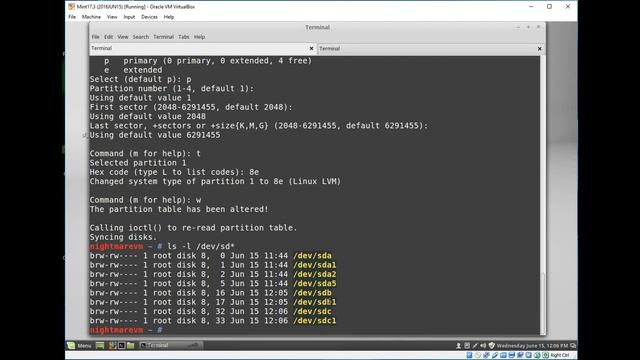Open the removable drives tray icon
640x360 pixels.
pyautogui.click(x=467, y=346)
